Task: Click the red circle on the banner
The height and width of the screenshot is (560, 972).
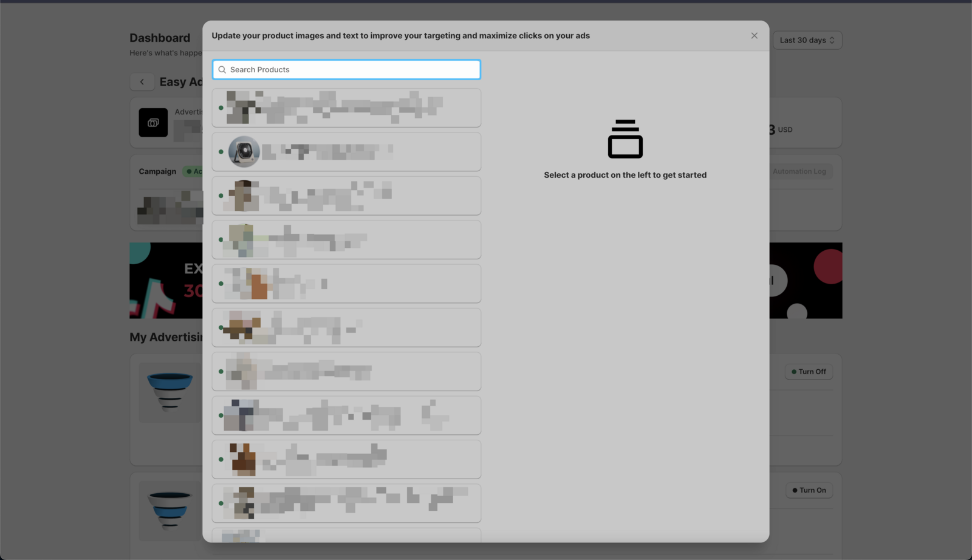Action: (x=829, y=266)
